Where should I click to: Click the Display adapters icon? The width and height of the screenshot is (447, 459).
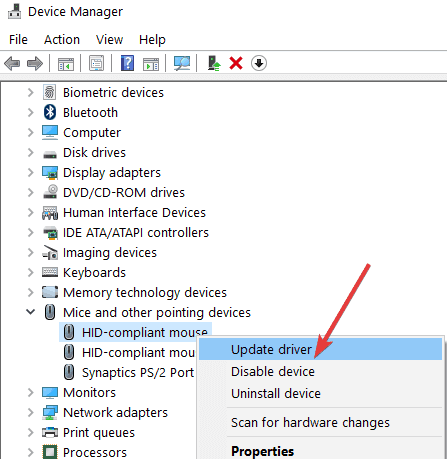(x=50, y=173)
